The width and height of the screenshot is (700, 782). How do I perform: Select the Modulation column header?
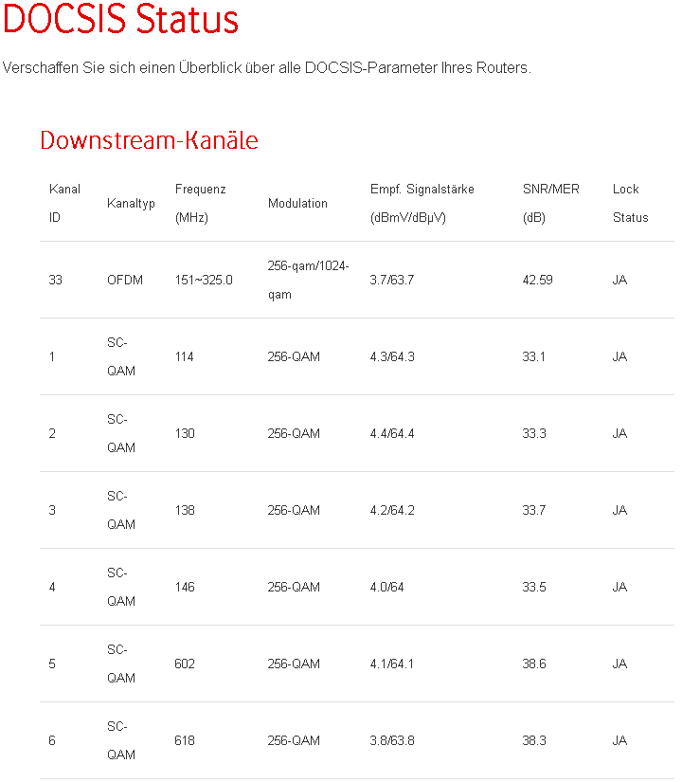click(297, 203)
